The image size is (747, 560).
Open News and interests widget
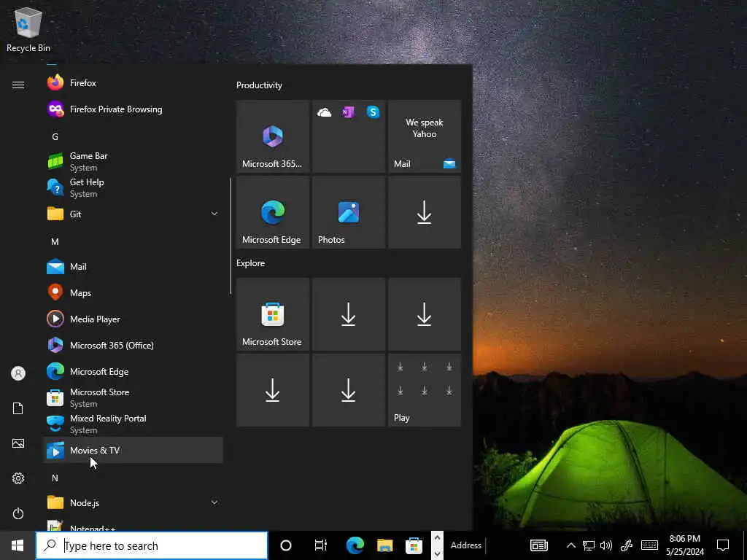(x=539, y=545)
